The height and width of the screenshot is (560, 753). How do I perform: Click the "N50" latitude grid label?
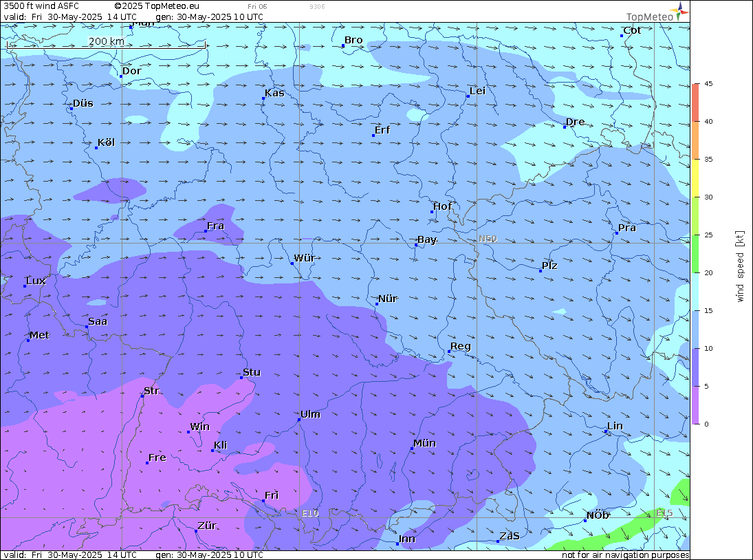488,239
